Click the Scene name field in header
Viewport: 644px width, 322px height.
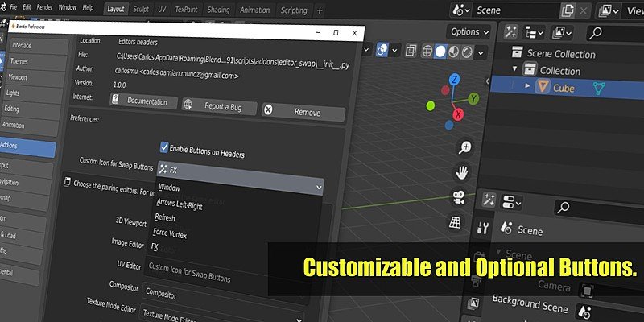[x=515, y=10]
